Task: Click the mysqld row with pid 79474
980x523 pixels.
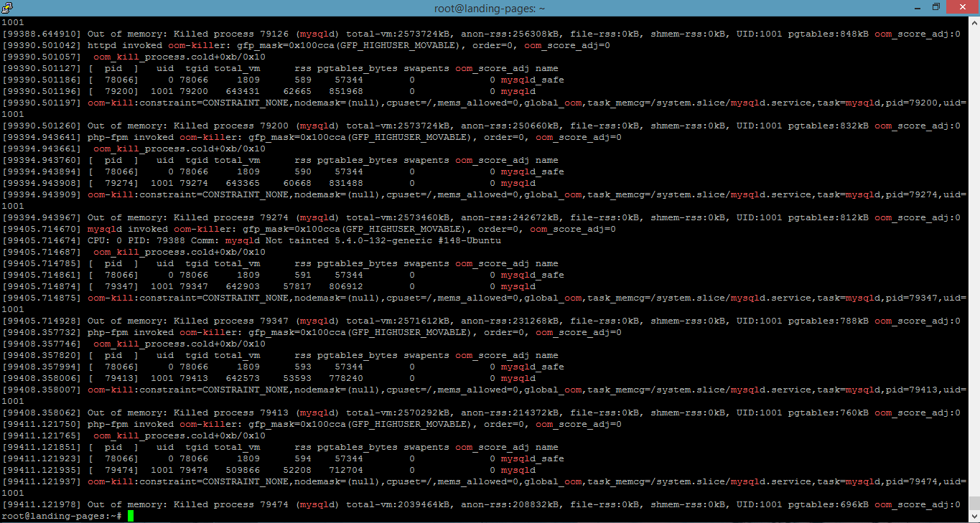Action: tap(269, 470)
